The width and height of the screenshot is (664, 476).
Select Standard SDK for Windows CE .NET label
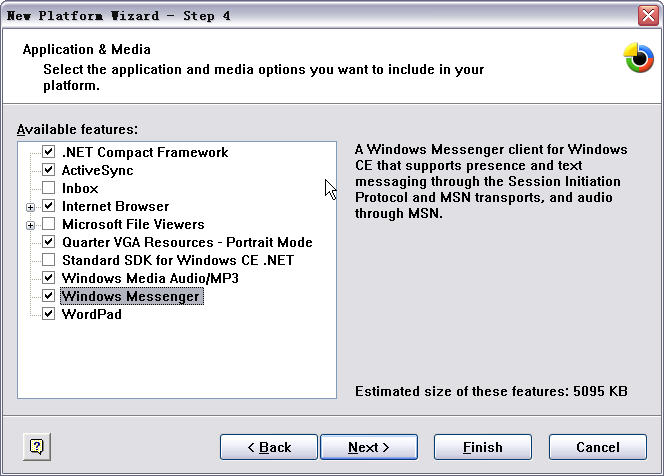point(178,260)
